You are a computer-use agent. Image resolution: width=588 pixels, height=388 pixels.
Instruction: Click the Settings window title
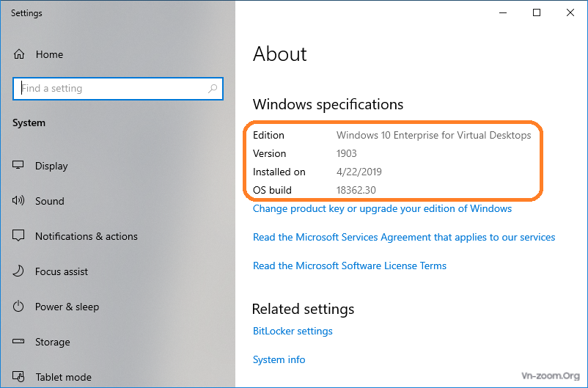26,13
